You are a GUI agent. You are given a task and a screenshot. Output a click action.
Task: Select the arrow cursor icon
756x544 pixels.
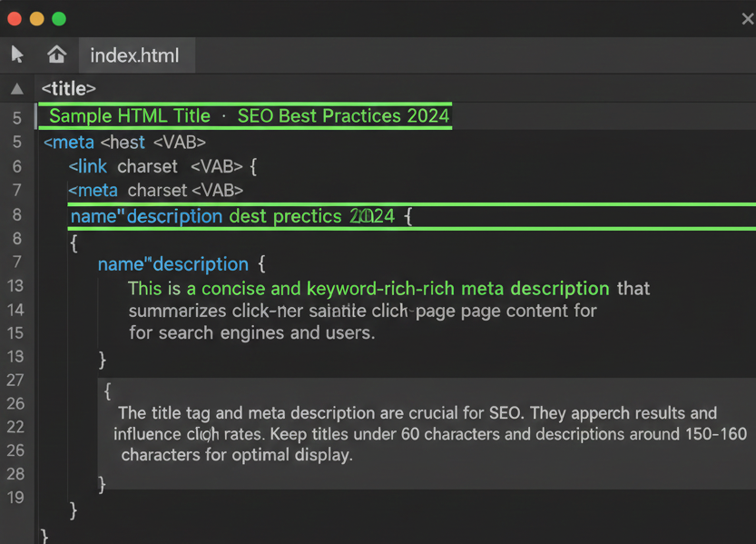pyautogui.click(x=16, y=54)
